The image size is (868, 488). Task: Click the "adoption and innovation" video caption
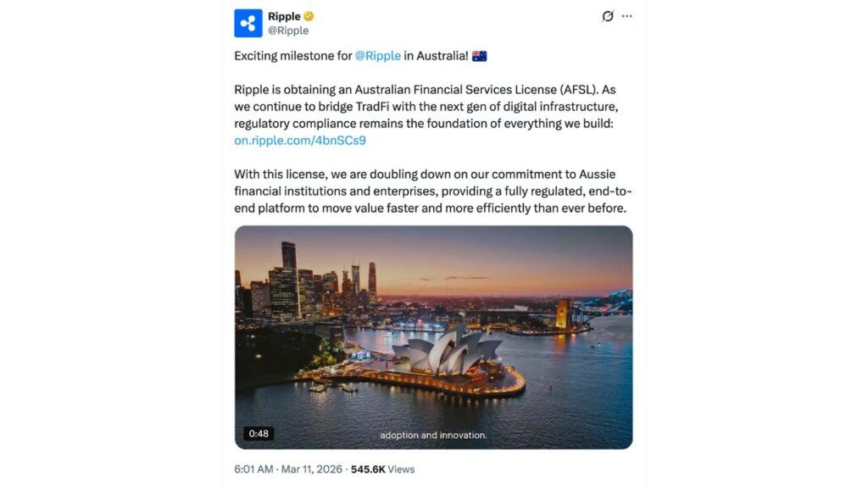pos(433,435)
